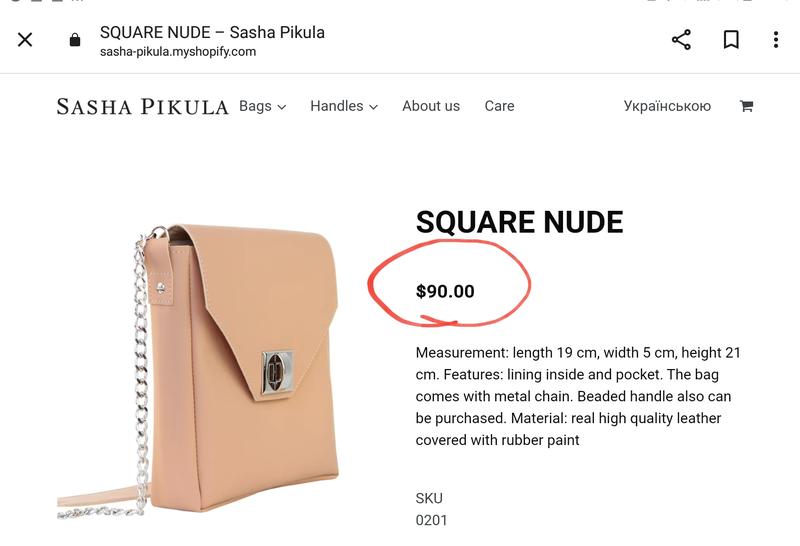Tap the padlock site security icon
Screen dimensions: 800x546
click(x=75, y=40)
